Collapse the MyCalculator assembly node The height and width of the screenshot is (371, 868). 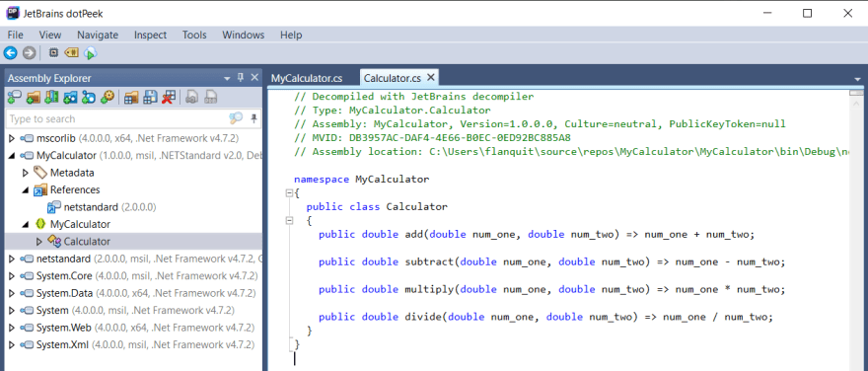pos(12,156)
